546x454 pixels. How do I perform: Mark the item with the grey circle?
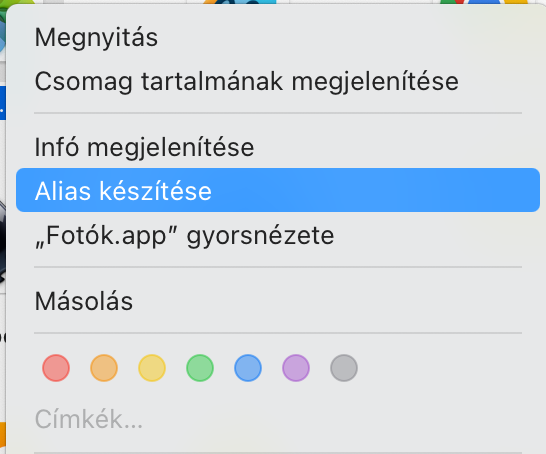344,368
